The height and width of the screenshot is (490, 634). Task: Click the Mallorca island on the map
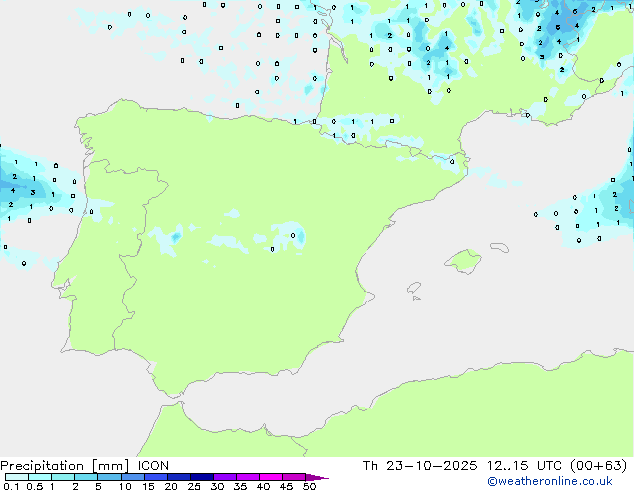(x=464, y=261)
